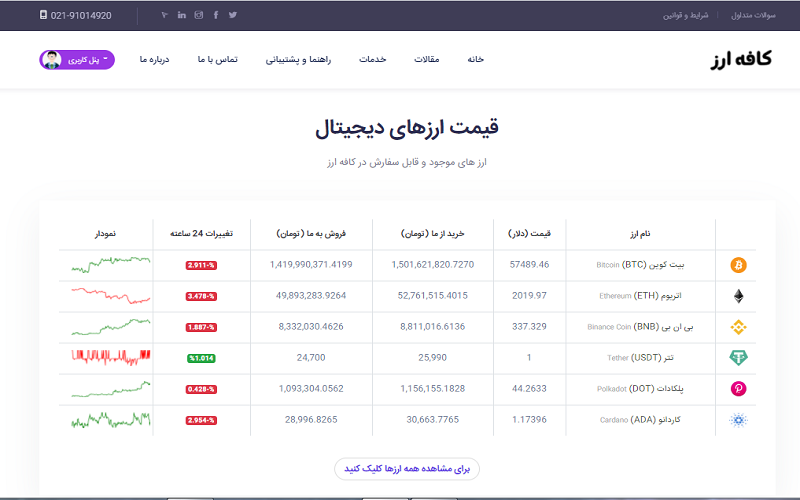Open تماس با ما menu item
Viewport: 800px width, 500px height.
pos(218,59)
